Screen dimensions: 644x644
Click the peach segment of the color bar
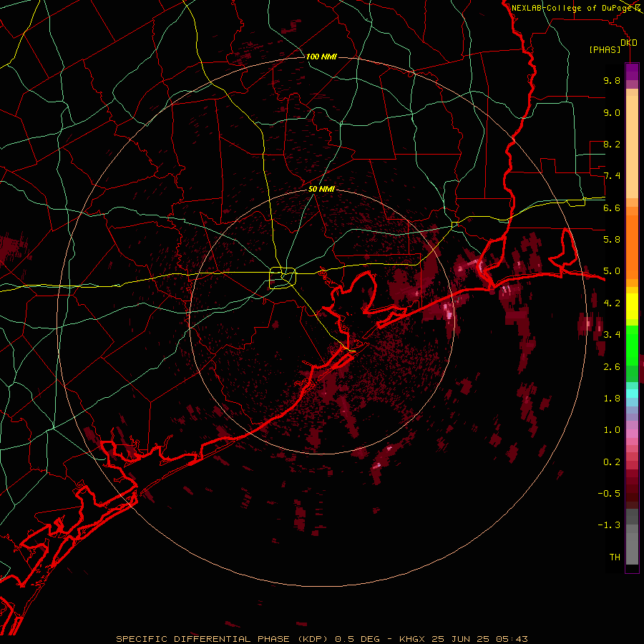point(632,148)
